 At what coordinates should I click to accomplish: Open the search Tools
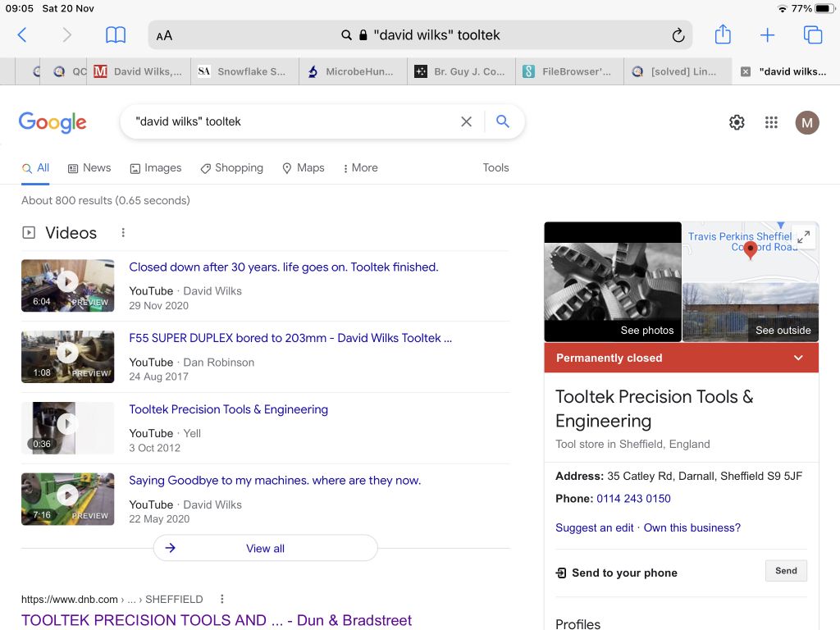coord(495,167)
